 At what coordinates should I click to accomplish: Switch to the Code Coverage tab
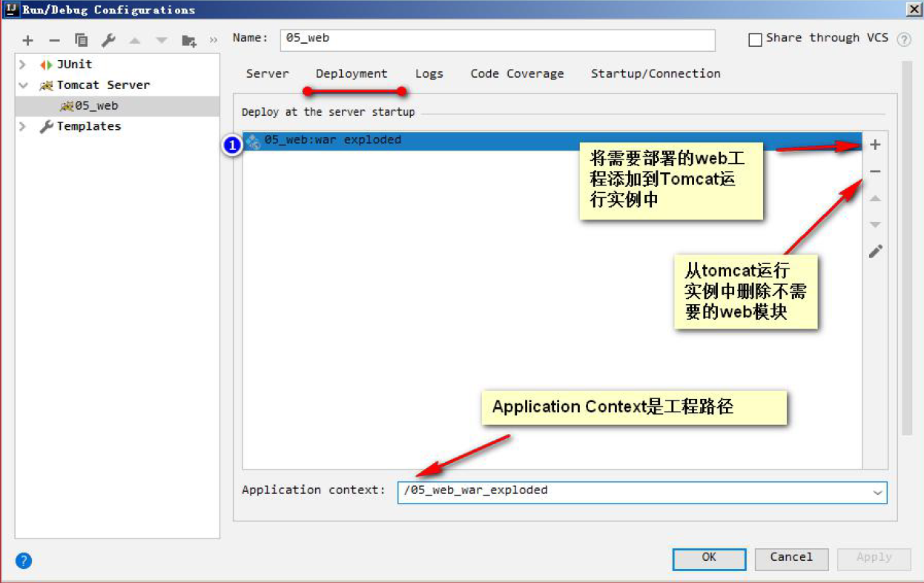[x=517, y=73]
